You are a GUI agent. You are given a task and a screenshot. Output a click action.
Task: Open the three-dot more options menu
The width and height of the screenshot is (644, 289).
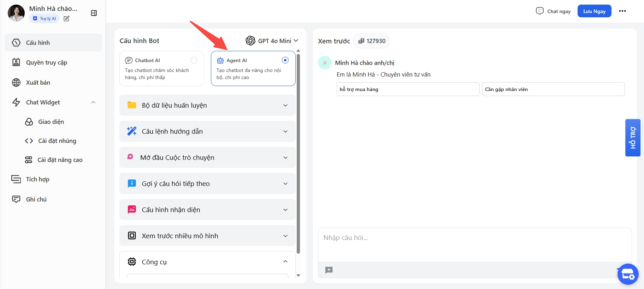coord(622,11)
